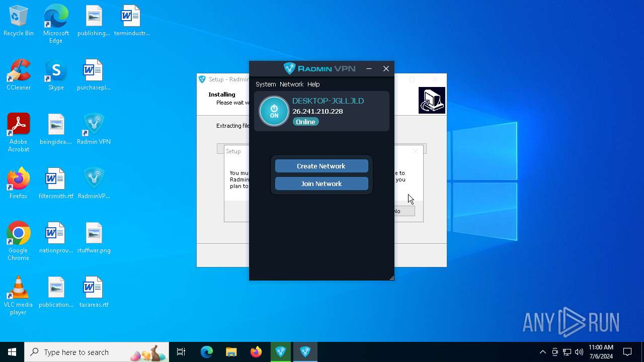Click the installer computer icon in Setup window
644x362 pixels.
[432, 100]
